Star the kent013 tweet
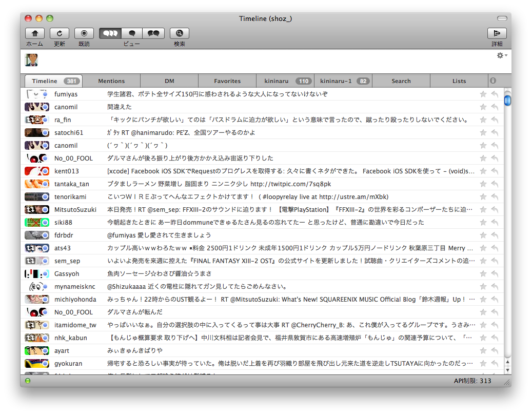 (483, 171)
